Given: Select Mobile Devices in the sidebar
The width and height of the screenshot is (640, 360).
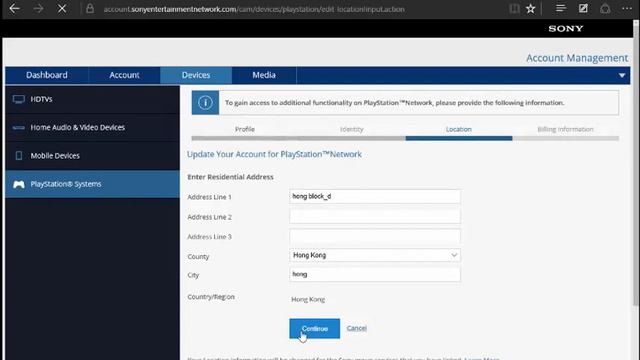Looking at the screenshot, I should coord(93,156).
